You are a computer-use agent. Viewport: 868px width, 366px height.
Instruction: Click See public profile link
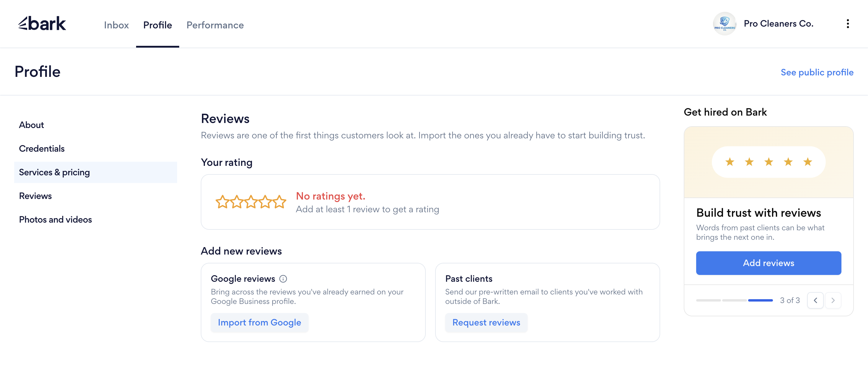tap(817, 72)
